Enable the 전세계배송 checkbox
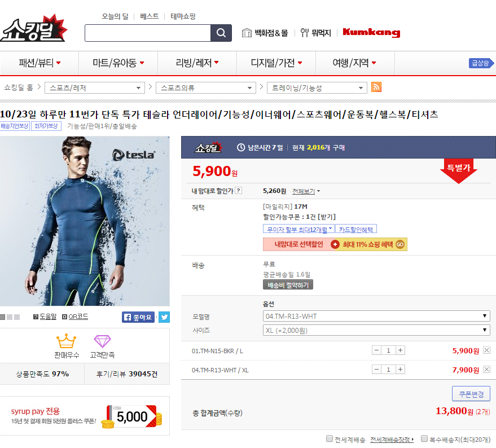The height and width of the screenshot is (448, 496). point(330,439)
